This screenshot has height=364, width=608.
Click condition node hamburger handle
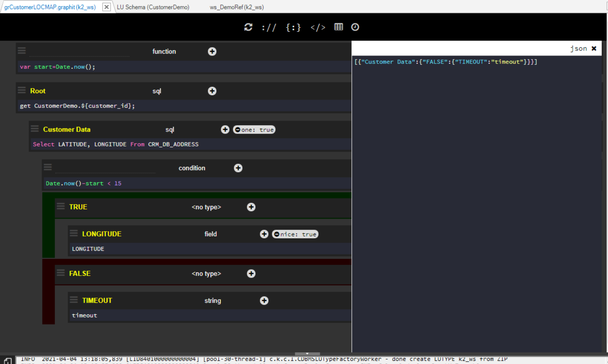pyautogui.click(x=48, y=167)
